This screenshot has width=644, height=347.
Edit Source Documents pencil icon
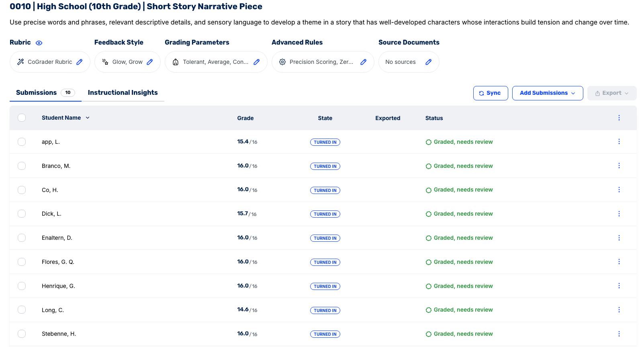pos(429,62)
